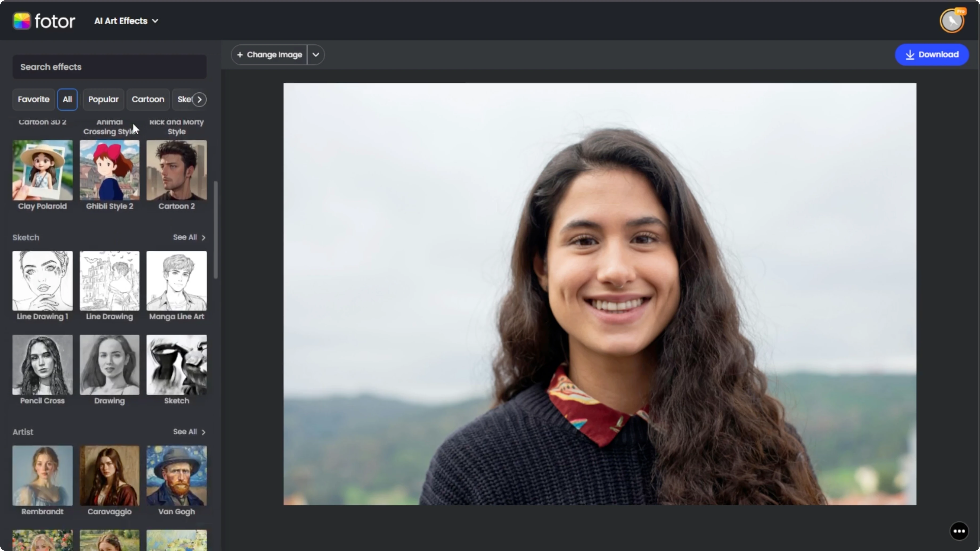Click the Cartoon 3D 2 label
This screenshot has height=551, width=980.
[x=43, y=122]
